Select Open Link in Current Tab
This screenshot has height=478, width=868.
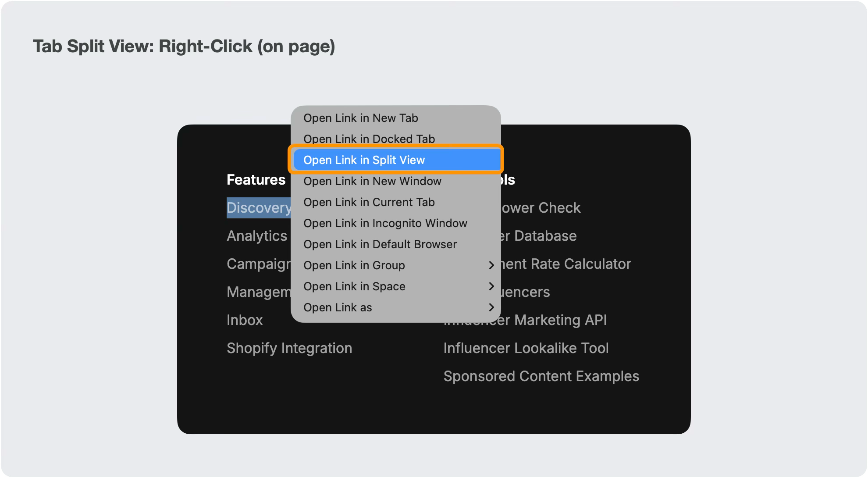(369, 202)
